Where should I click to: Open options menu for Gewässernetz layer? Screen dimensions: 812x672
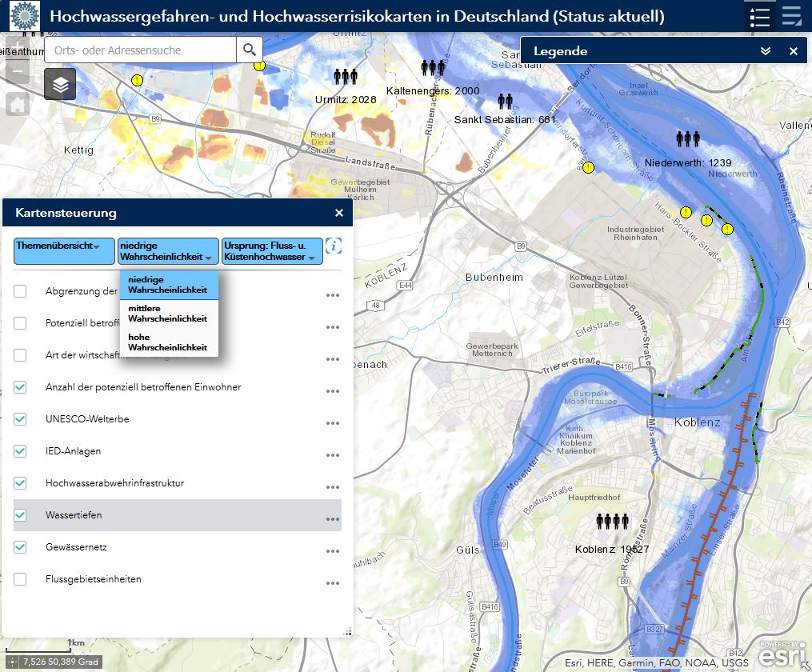333,551
